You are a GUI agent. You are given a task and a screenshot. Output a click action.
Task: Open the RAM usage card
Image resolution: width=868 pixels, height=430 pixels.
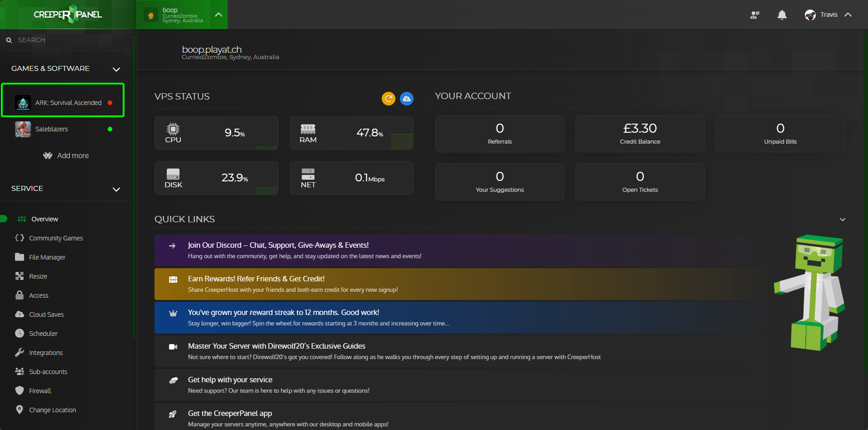coord(351,133)
